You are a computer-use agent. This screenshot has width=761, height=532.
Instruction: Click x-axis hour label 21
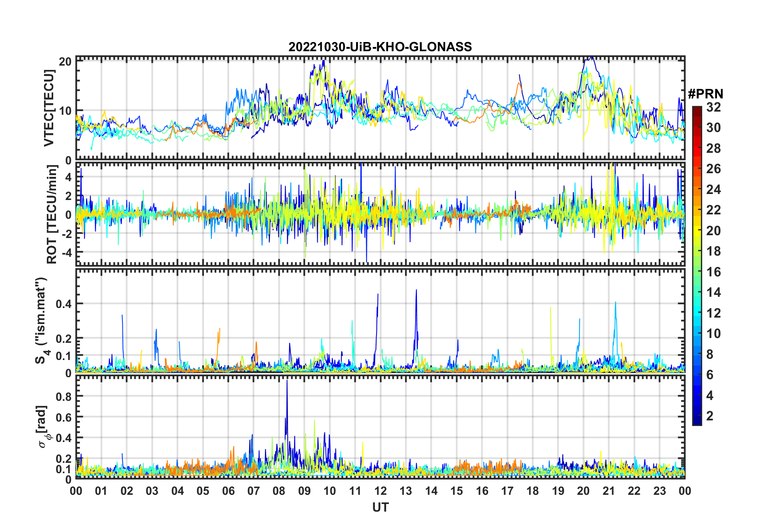[609, 491]
